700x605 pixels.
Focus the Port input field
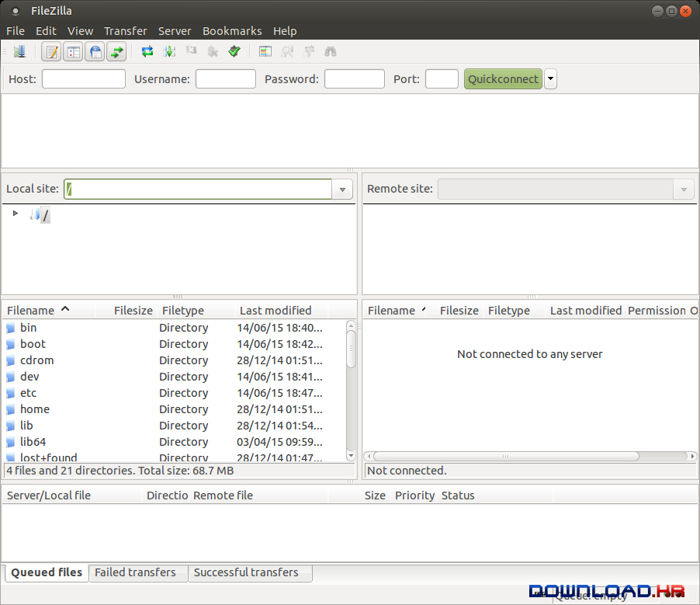pyautogui.click(x=442, y=79)
